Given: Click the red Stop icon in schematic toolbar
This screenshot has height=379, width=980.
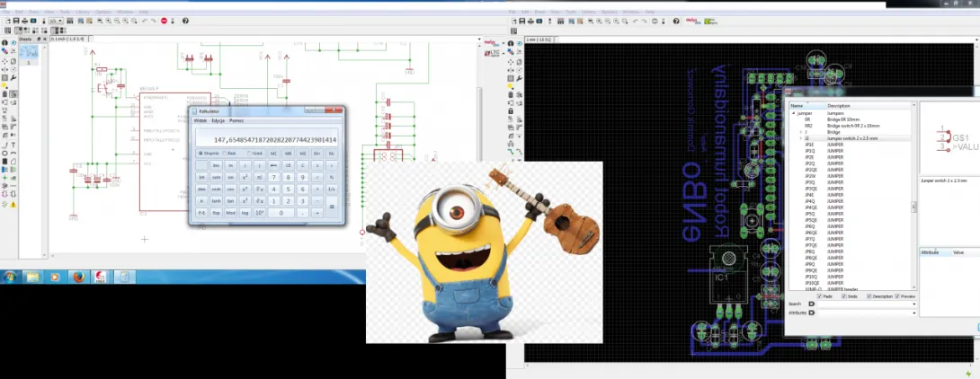Looking at the screenshot, I should (x=164, y=20).
